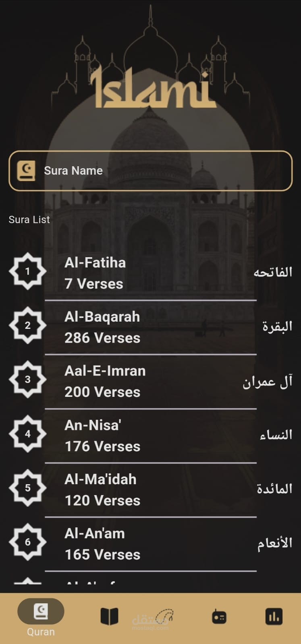301x644 pixels.
Task: Tap the Arabic name النساء
Action: coord(276,435)
